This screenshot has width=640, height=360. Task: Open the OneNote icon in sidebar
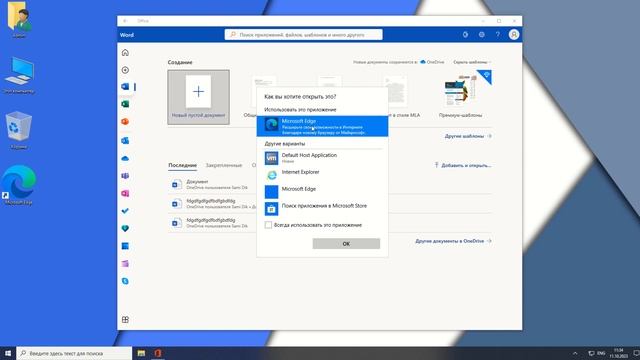click(125, 193)
